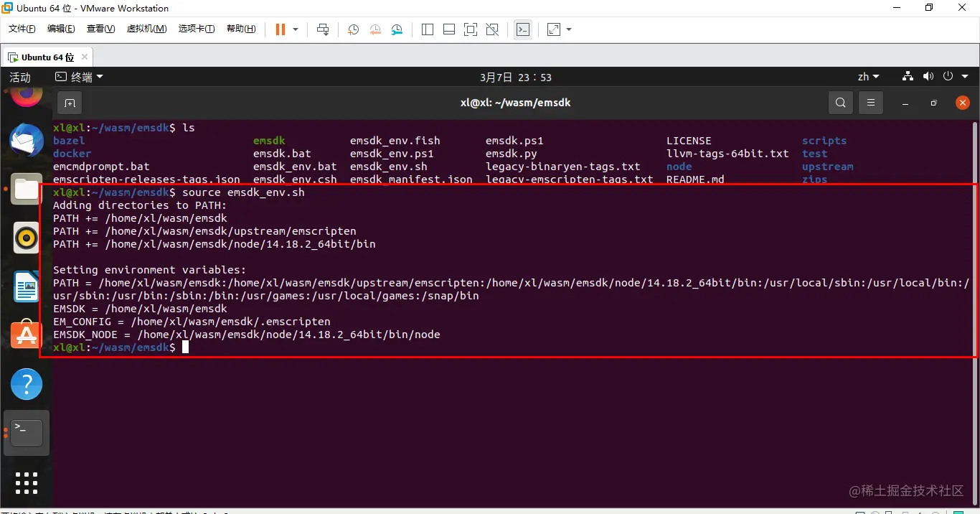Image resolution: width=980 pixels, height=514 pixels.
Task: Click the EM_CONFIG variable line
Action: click(x=192, y=322)
